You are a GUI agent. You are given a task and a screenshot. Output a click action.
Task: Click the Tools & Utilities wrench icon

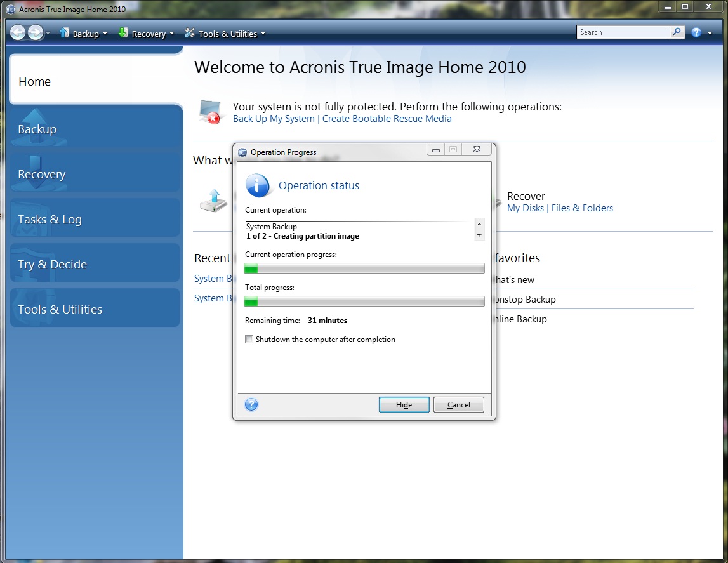coord(189,32)
